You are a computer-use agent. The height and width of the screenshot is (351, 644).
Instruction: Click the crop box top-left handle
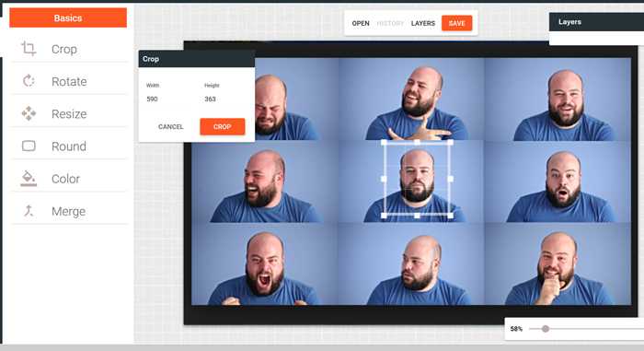pos(384,143)
